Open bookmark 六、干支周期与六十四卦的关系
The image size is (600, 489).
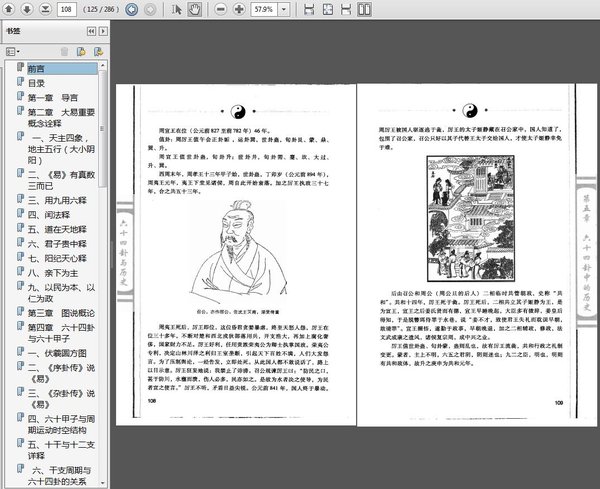61,476
